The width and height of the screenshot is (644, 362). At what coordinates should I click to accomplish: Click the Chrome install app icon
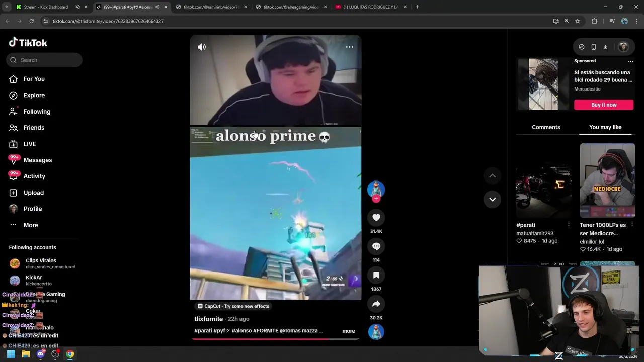click(555, 21)
